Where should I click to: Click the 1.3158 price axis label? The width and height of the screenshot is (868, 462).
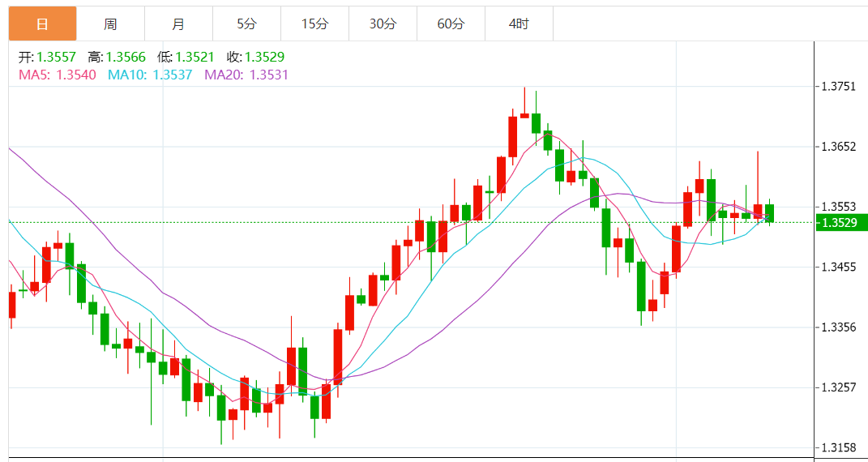point(838,447)
